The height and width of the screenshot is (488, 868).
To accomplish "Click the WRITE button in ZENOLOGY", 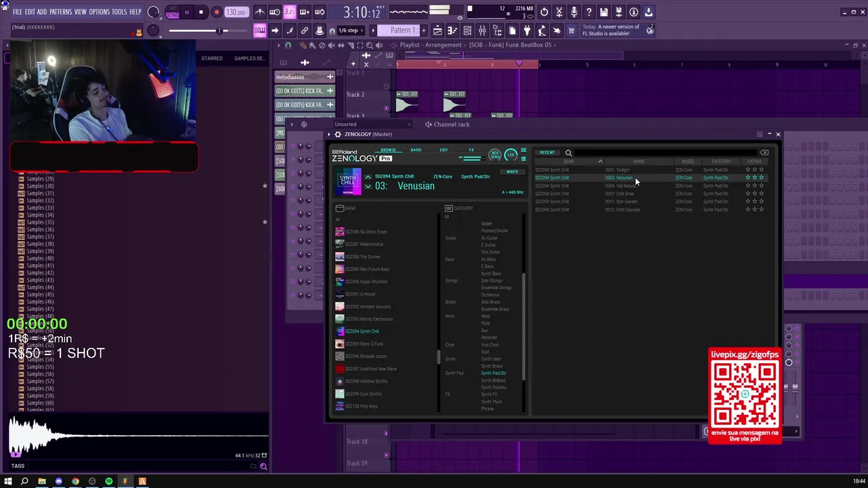I will 512,172.
